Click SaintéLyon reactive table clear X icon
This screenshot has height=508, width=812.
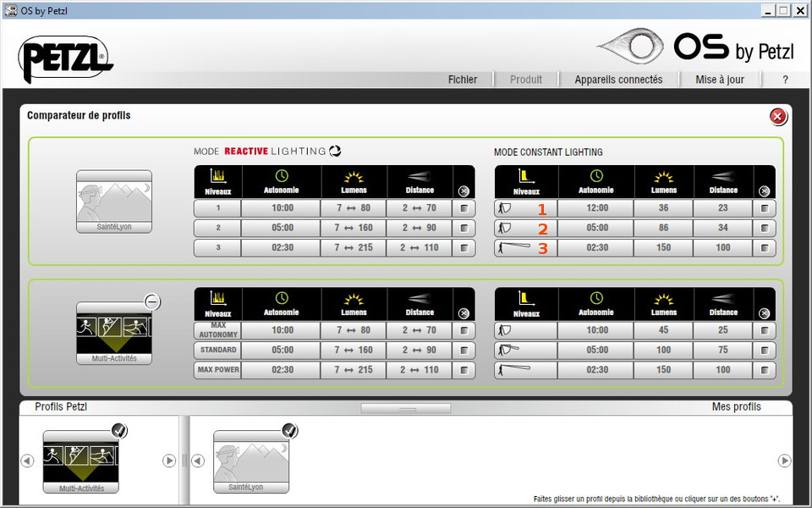(x=464, y=191)
